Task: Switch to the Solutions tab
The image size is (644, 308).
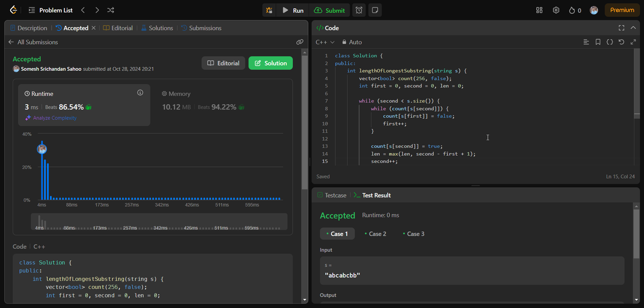Action: coord(157,28)
